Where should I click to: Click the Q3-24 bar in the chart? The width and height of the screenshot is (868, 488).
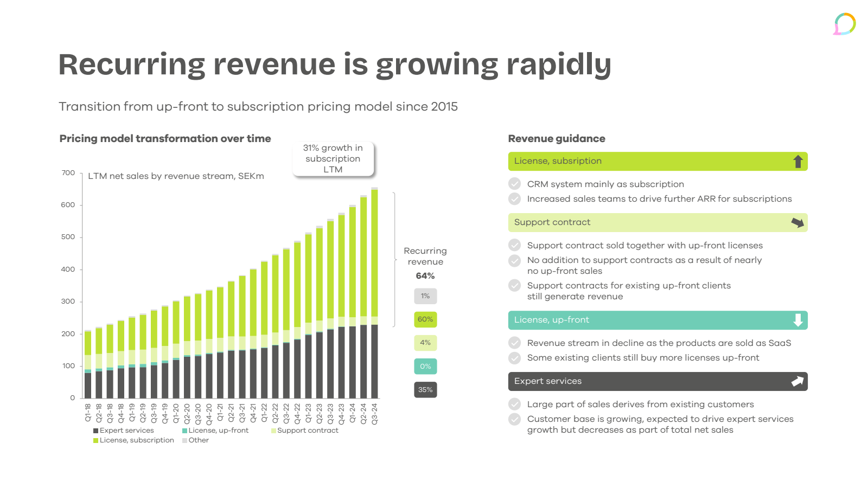[374, 293]
